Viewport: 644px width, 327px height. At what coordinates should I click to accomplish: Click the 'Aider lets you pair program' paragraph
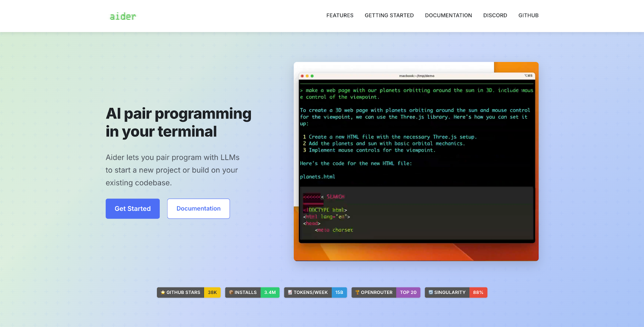173,170
